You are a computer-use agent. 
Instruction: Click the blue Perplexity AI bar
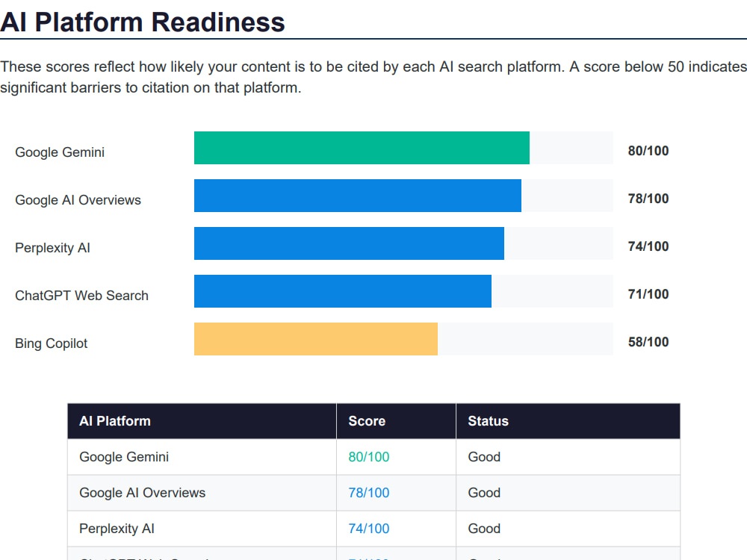click(x=349, y=243)
